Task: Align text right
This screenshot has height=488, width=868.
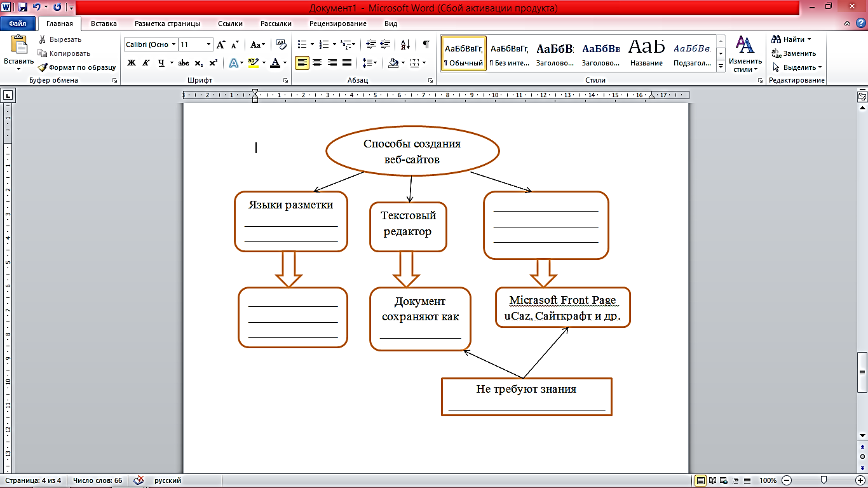Action: click(x=332, y=62)
